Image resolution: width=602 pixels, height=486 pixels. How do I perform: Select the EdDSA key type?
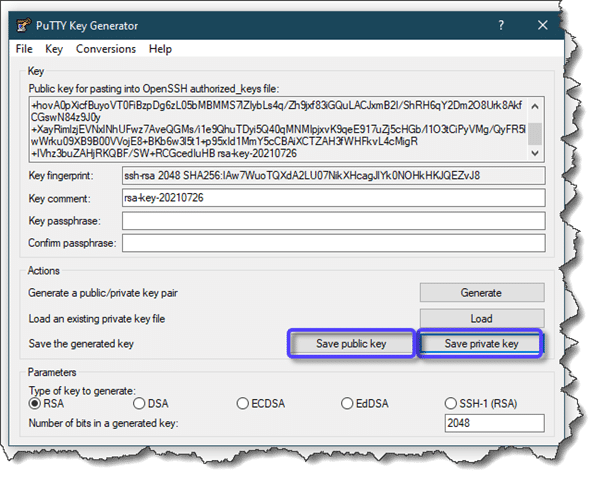(347, 404)
